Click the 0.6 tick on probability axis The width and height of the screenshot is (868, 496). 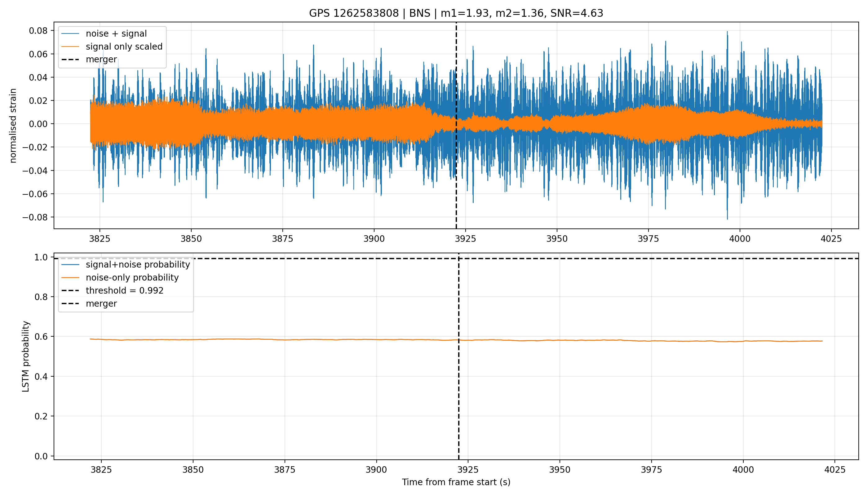pyautogui.click(x=41, y=337)
